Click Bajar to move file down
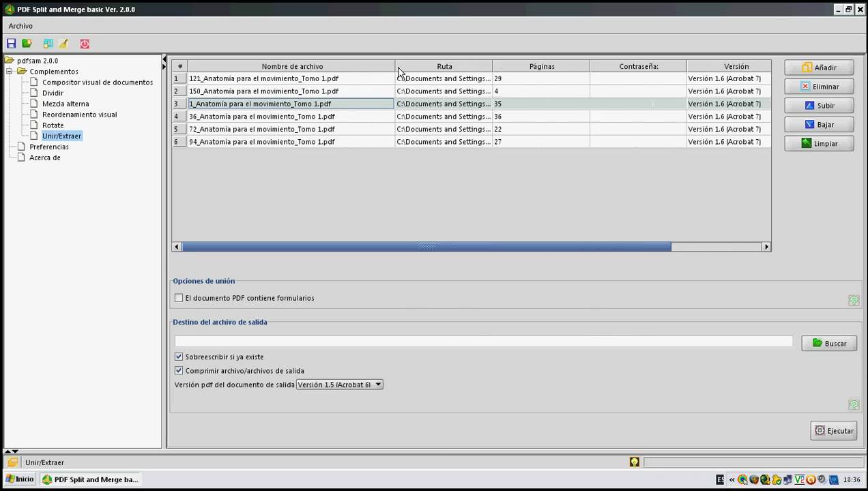This screenshot has height=491, width=868. (x=820, y=125)
